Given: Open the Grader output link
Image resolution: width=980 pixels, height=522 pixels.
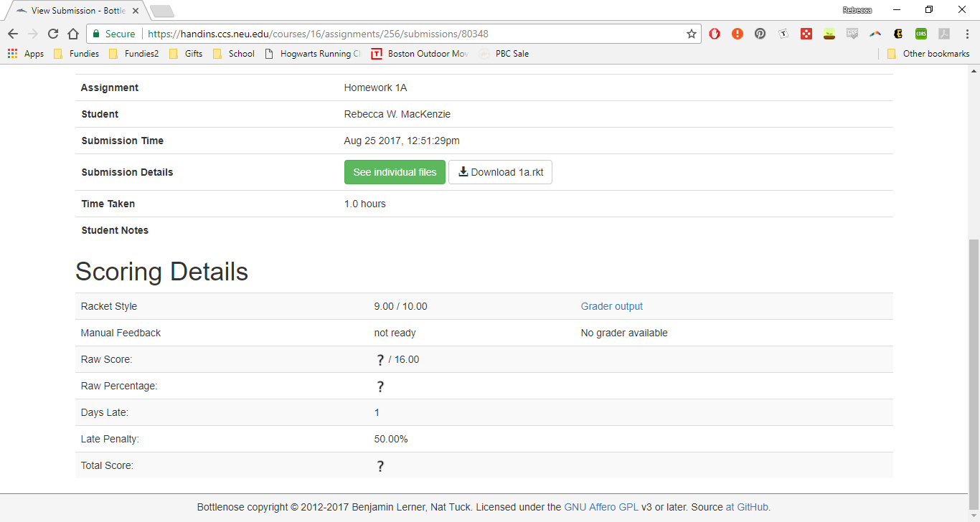Looking at the screenshot, I should tap(611, 306).
